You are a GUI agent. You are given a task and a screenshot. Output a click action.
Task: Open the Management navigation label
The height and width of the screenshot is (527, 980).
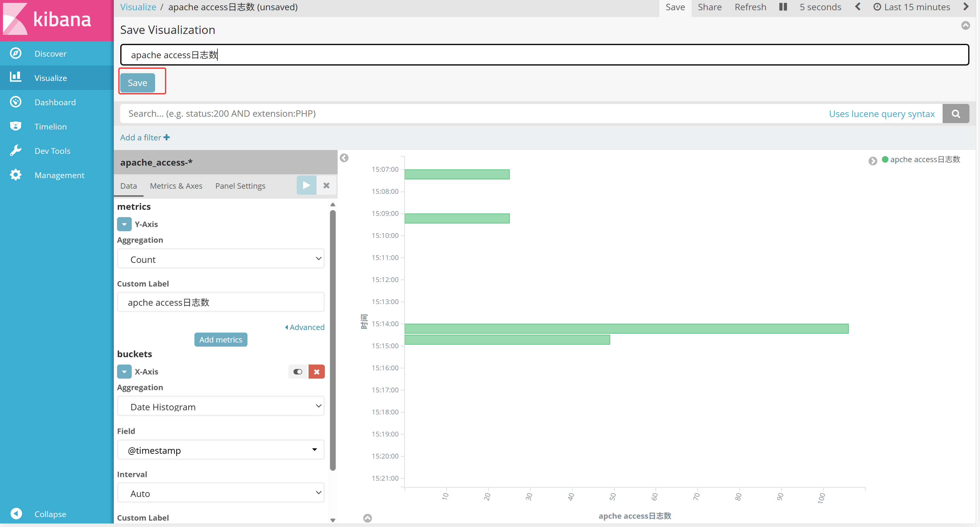[x=59, y=175]
